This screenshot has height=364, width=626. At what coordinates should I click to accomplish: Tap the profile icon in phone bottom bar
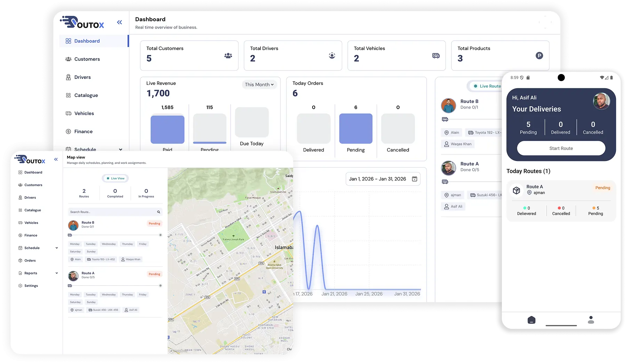pos(591,320)
